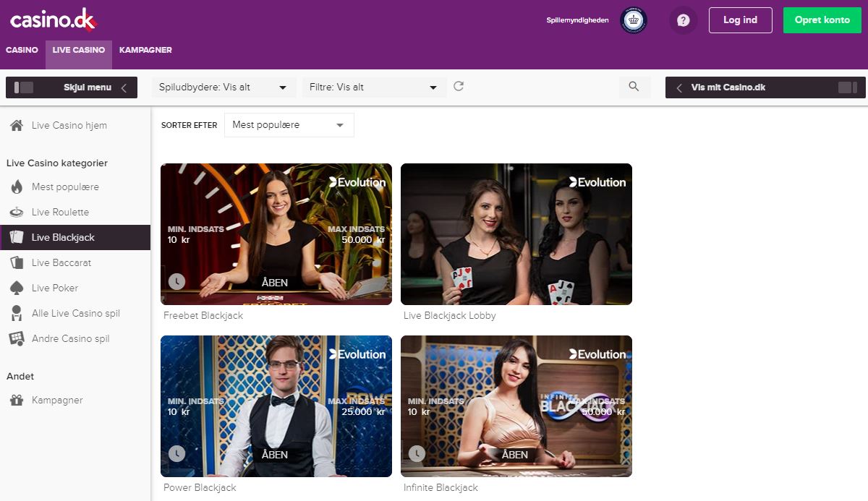Select Live Blackjack category
Image resolution: width=868 pixels, height=501 pixels.
(75, 237)
